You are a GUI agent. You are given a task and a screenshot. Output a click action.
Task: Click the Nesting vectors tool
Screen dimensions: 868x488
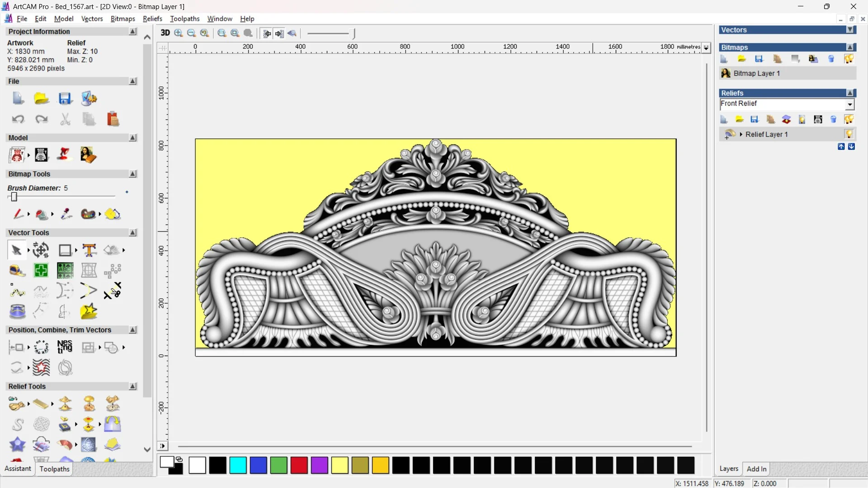pyautogui.click(x=65, y=347)
